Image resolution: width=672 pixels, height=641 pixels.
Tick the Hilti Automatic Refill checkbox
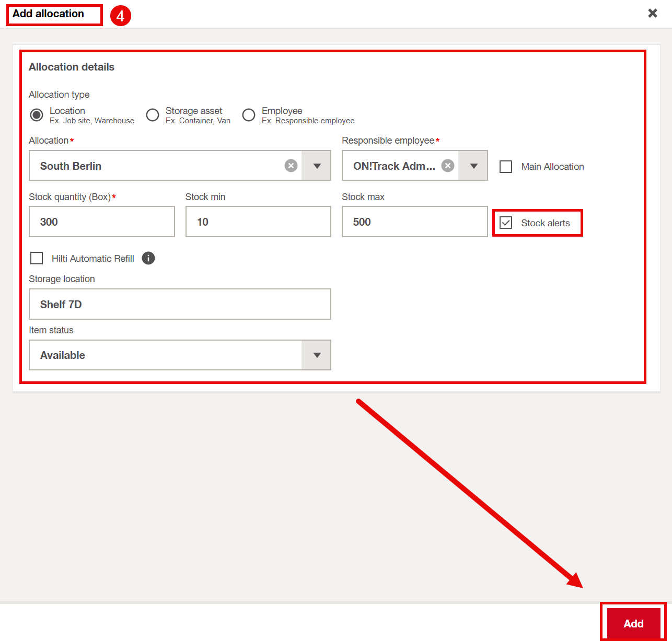tap(37, 258)
